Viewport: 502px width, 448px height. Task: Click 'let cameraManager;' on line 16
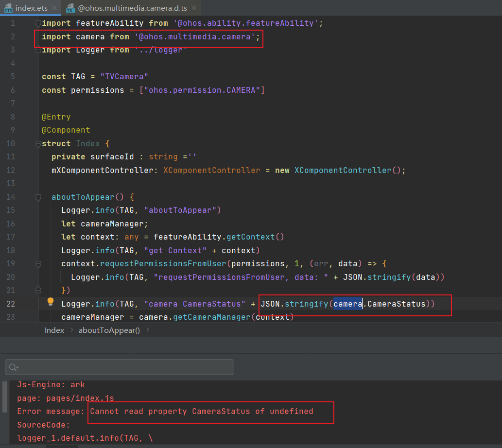tap(104, 224)
